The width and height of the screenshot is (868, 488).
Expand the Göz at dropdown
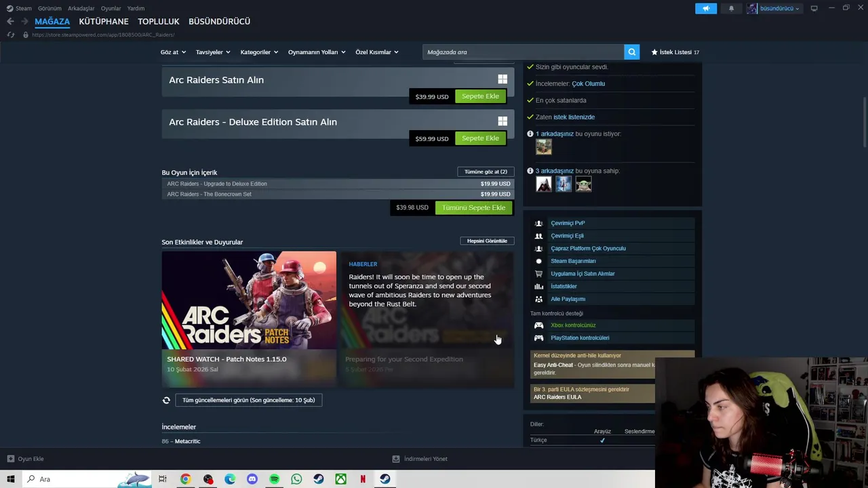pyautogui.click(x=173, y=52)
